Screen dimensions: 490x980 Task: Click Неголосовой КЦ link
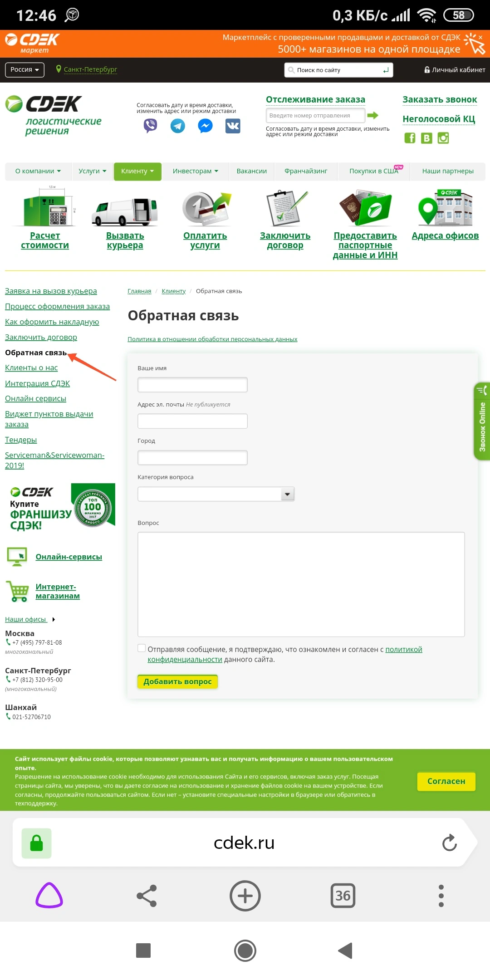(x=439, y=119)
